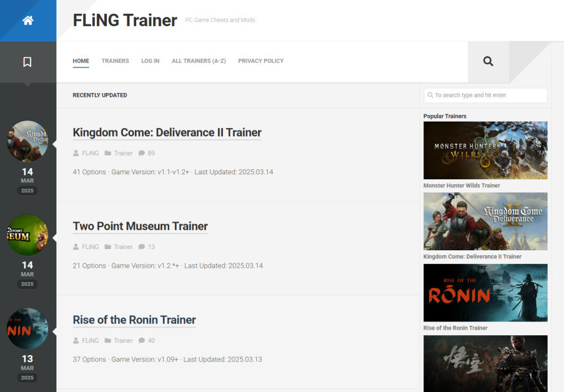Click the Kingdom Come circular thumbnail in the sidebar
564x392 pixels.
click(27, 141)
